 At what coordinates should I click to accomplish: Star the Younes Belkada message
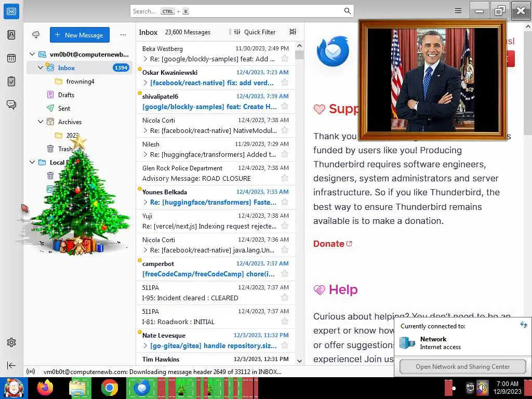(285, 202)
